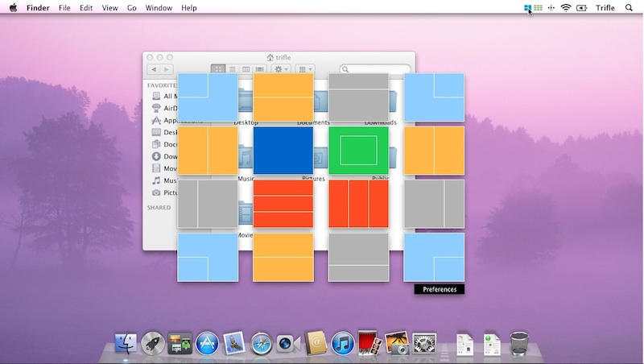Pick the green centered window layout
The height and width of the screenshot is (364, 644).
pyautogui.click(x=358, y=151)
